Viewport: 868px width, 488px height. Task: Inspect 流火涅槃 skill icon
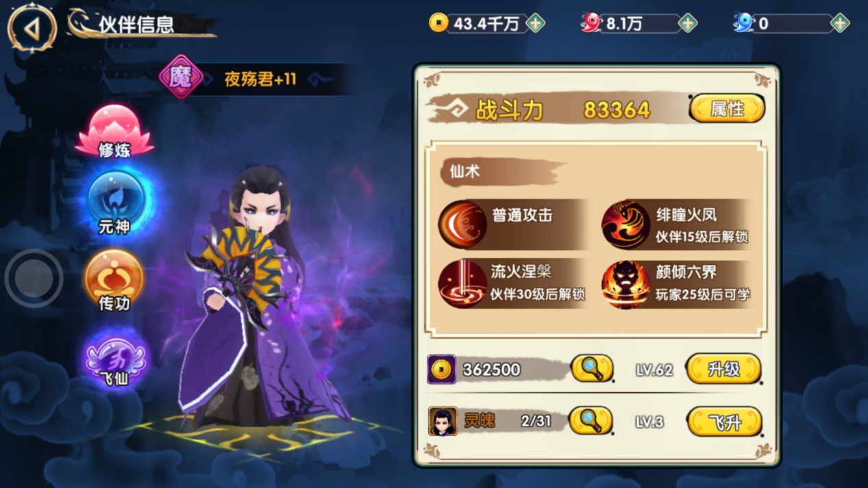462,283
